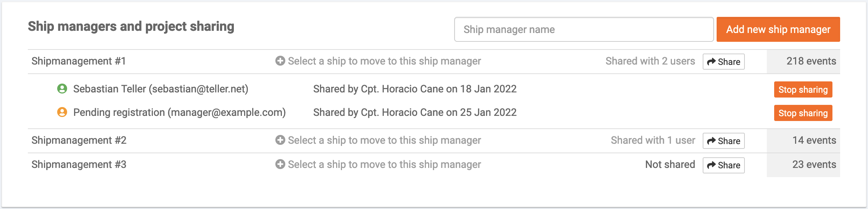
Task: Click plus icon in Shipmanagement #3 row
Action: coord(280,164)
